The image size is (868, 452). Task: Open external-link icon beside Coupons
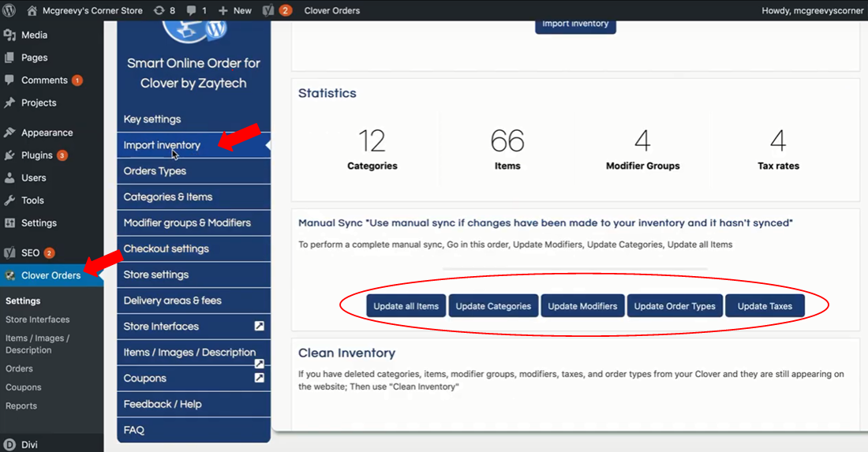coord(259,378)
